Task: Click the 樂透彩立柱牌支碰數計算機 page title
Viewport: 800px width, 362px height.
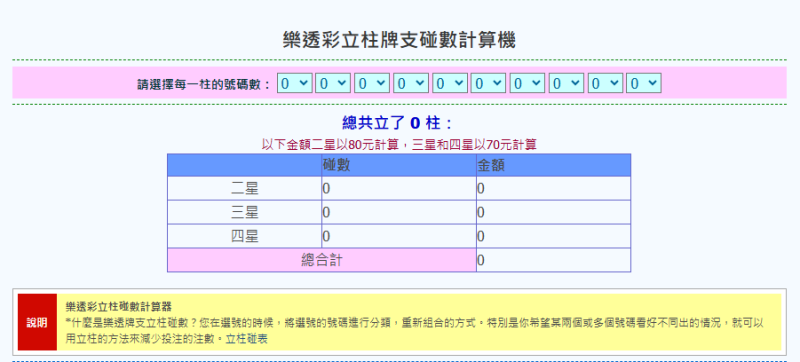Action: [399, 40]
